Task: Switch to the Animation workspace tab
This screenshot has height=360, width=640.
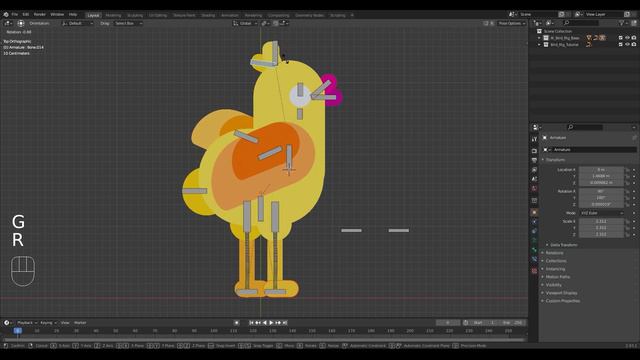Action: pos(229,15)
